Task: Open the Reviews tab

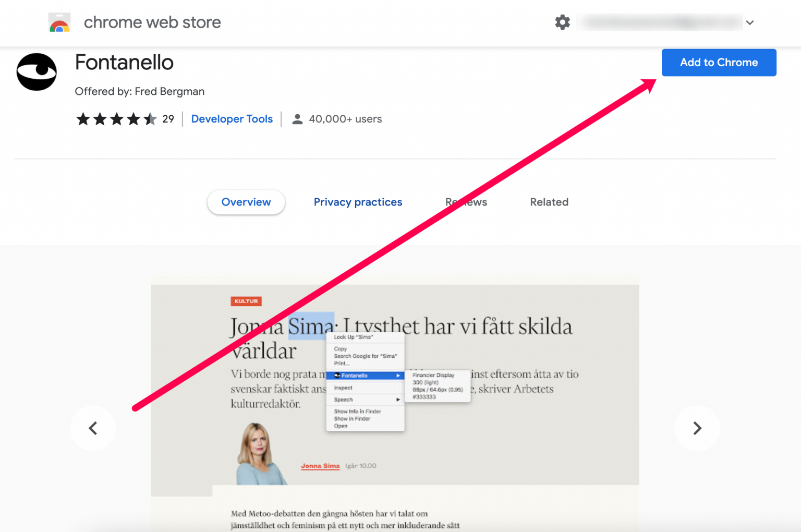Action: point(466,202)
